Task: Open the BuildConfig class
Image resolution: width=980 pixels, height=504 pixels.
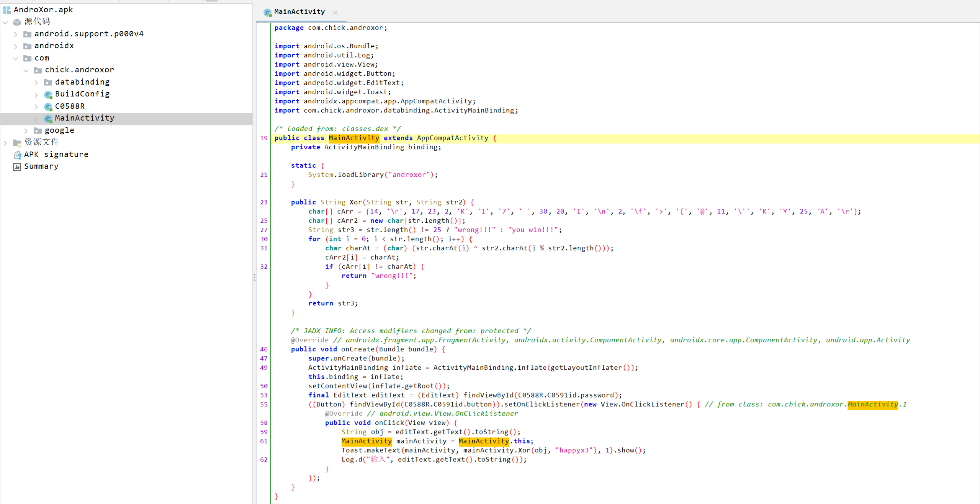Action: click(x=82, y=94)
